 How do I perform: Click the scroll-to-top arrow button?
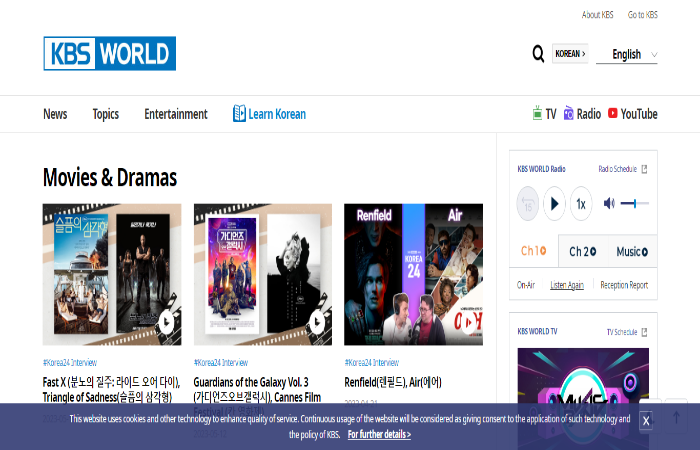point(676,417)
